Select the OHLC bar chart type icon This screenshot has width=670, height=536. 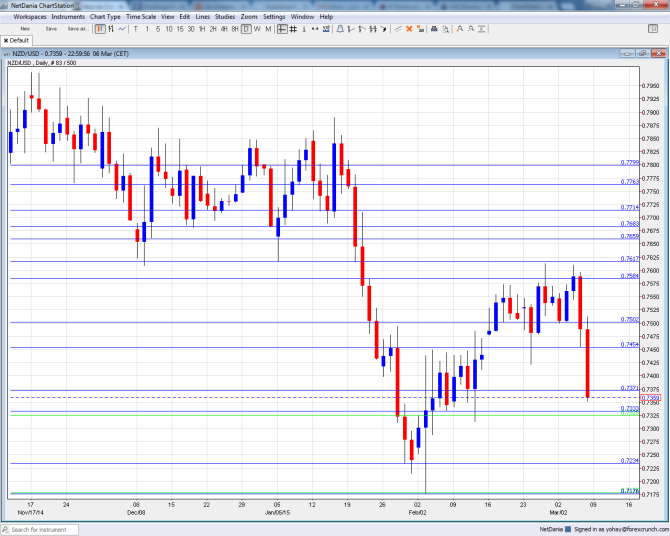(111, 29)
